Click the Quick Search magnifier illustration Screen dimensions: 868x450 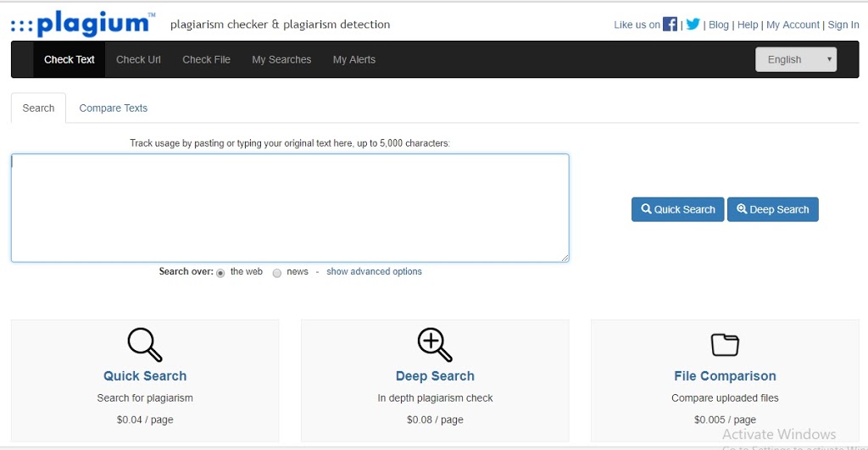[145, 345]
